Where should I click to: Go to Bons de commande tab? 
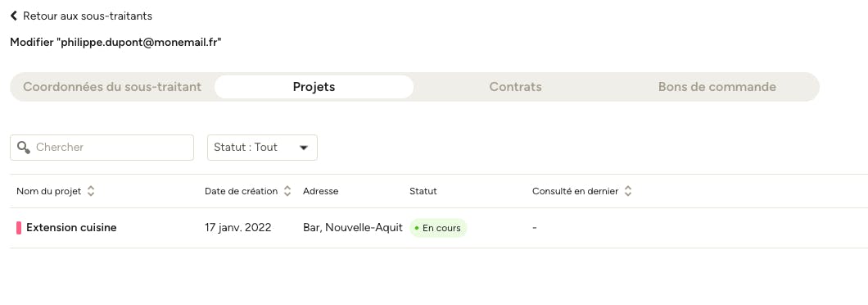[717, 87]
